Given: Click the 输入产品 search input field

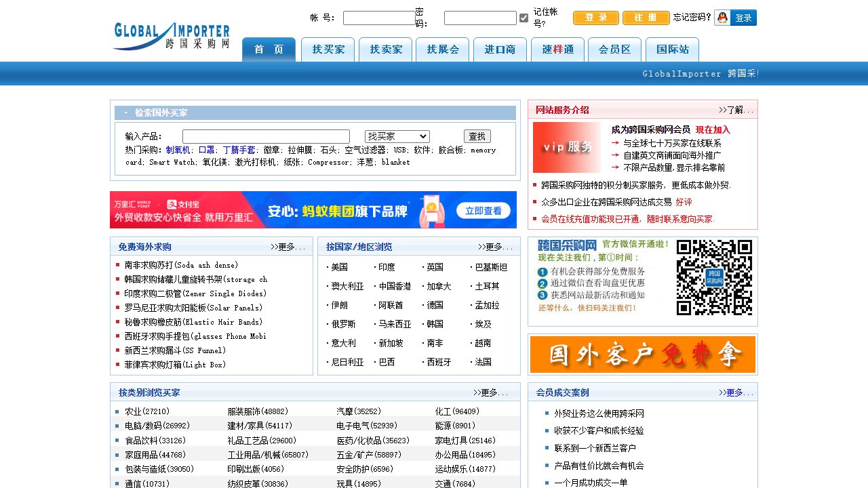Looking at the screenshot, I should (x=266, y=136).
